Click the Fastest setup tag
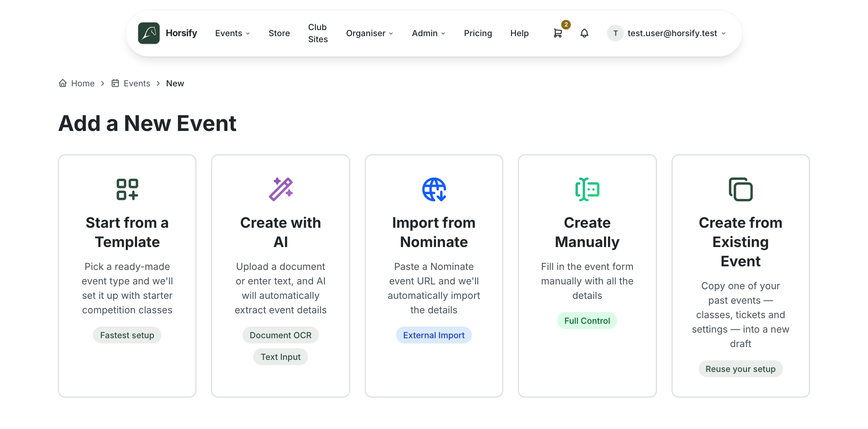The image size is (868, 429). click(127, 335)
